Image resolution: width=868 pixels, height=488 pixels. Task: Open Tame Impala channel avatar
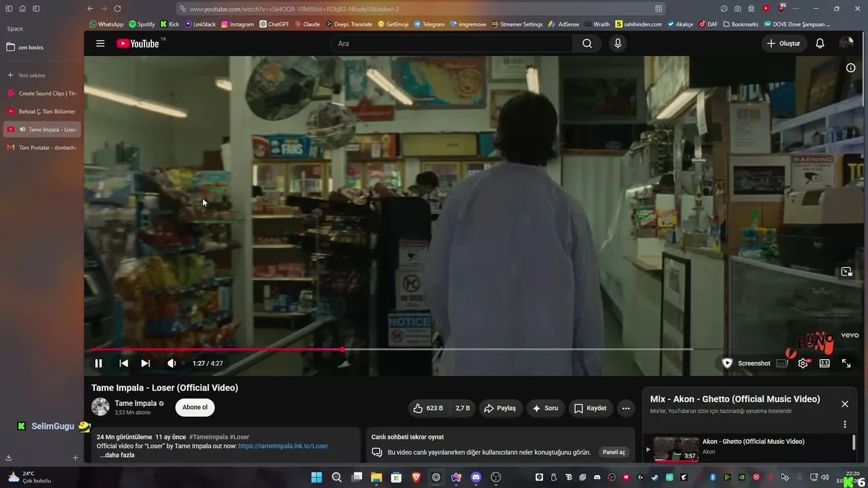(x=100, y=407)
